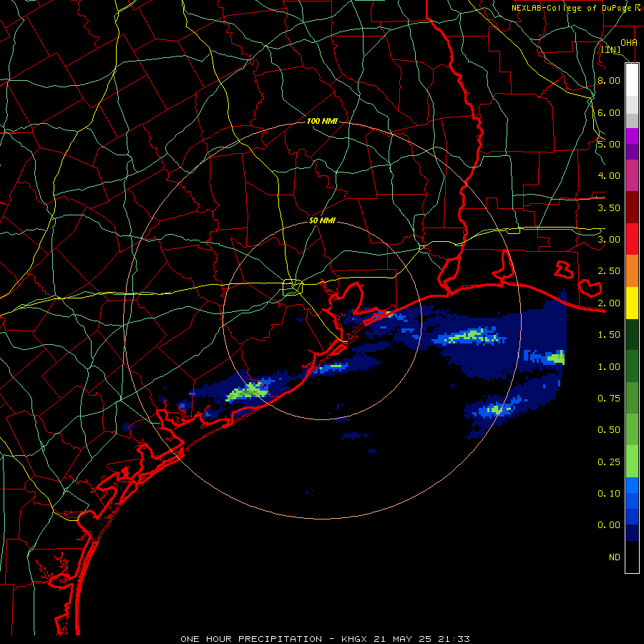The width and height of the screenshot is (644, 644).
Task: Click the 0.10 legend value
Action: [x=609, y=494]
